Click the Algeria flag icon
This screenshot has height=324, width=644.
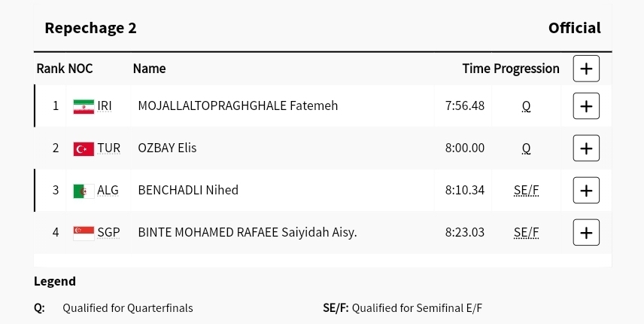tap(84, 191)
